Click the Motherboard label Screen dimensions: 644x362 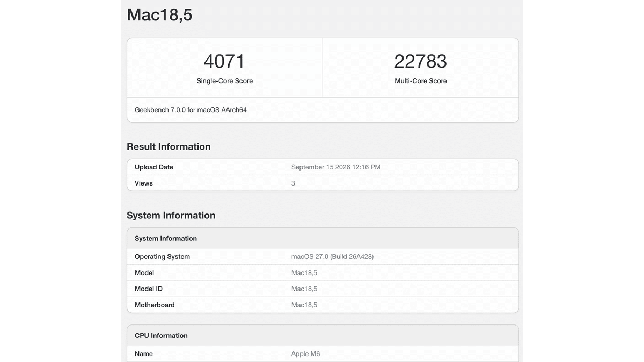tap(155, 305)
